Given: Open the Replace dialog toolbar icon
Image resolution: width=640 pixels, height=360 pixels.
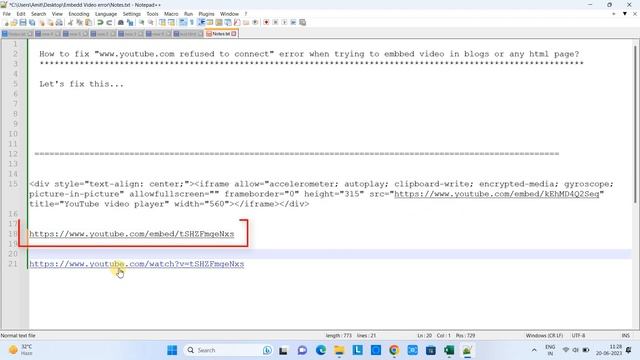Looking at the screenshot, I should [130, 22].
